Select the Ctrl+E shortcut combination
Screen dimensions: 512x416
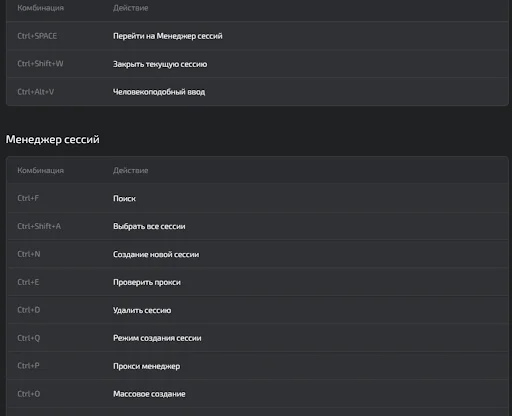pos(28,282)
